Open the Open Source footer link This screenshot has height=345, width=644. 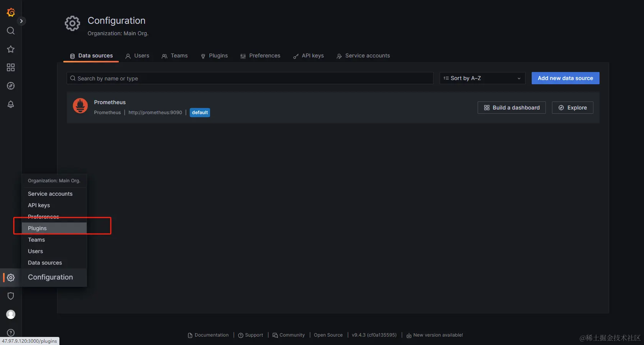click(x=328, y=335)
